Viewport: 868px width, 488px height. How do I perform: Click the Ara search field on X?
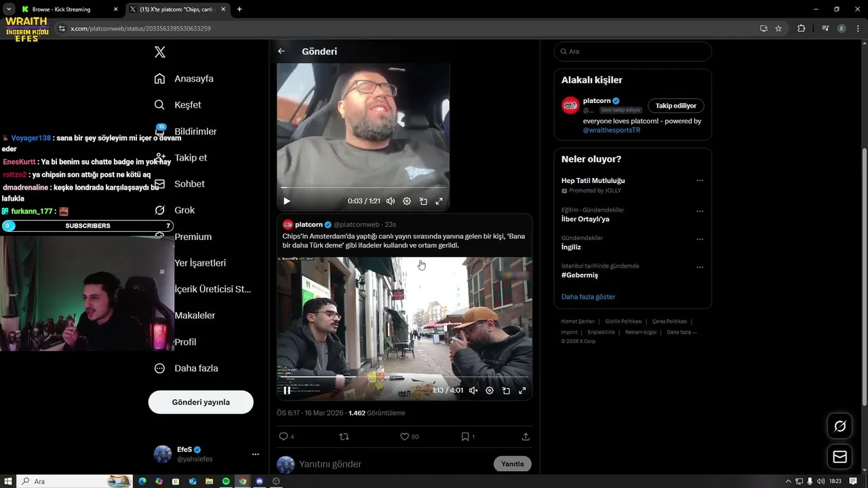pyautogui.click(x=633, y=52)
